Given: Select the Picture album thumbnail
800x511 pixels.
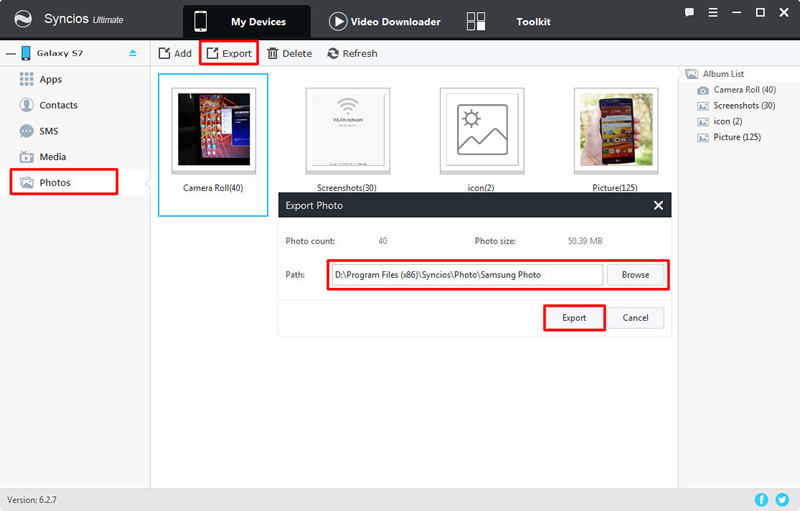Looking at the screenshot, I should [616, 130].
